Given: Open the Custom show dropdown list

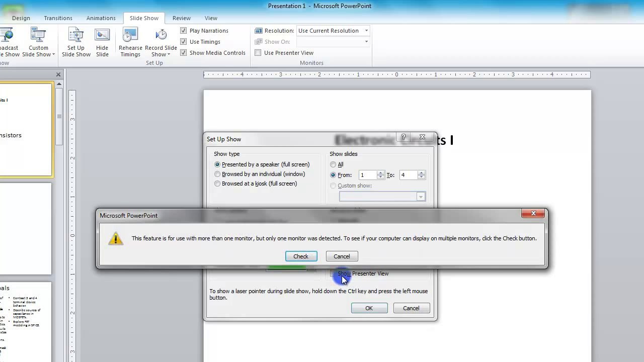Looking at the screenshot, I should [x=421, y=197].
